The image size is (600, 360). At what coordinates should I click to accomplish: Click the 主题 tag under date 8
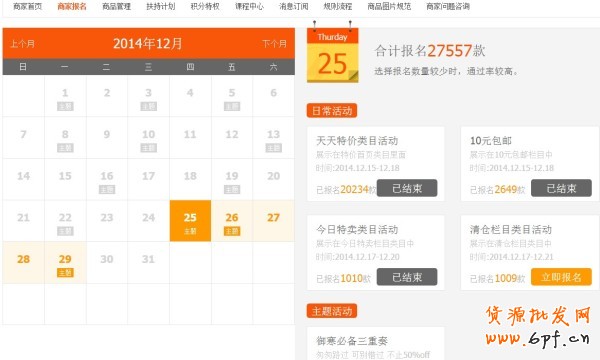[65, 148]
